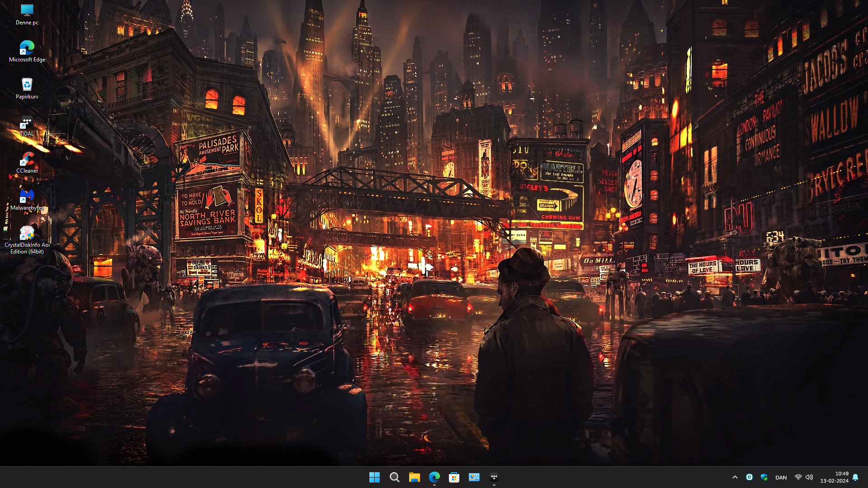The image size is (868, 488).
Task: Switch to Microsoft Edge in the taskbar
Action: (434, 477)
